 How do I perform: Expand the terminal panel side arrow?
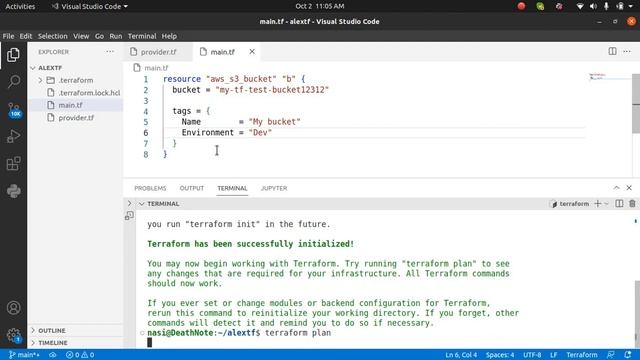coord(129,203)
